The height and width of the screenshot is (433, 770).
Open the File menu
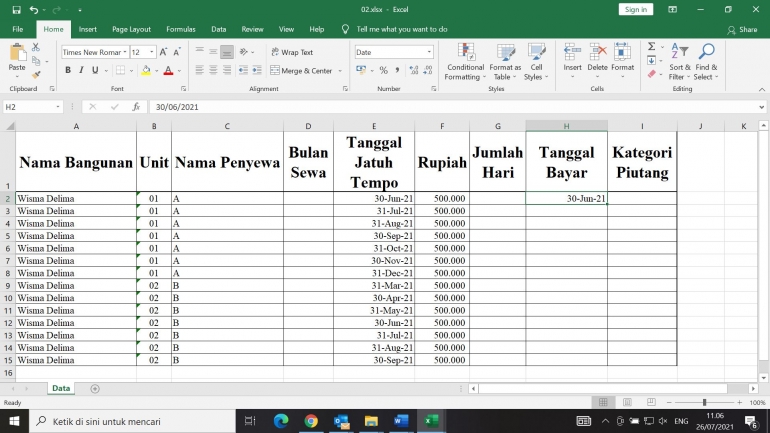pyautogui.click(x=18, y=29)
